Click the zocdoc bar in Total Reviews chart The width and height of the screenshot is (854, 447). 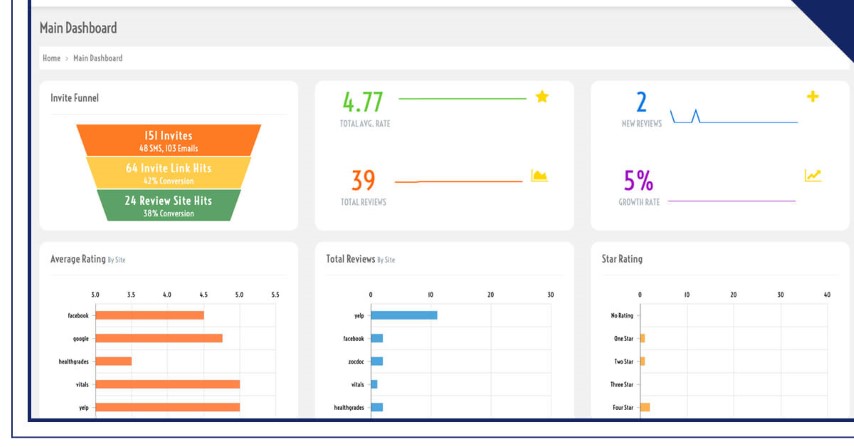(x=377, y=361)
